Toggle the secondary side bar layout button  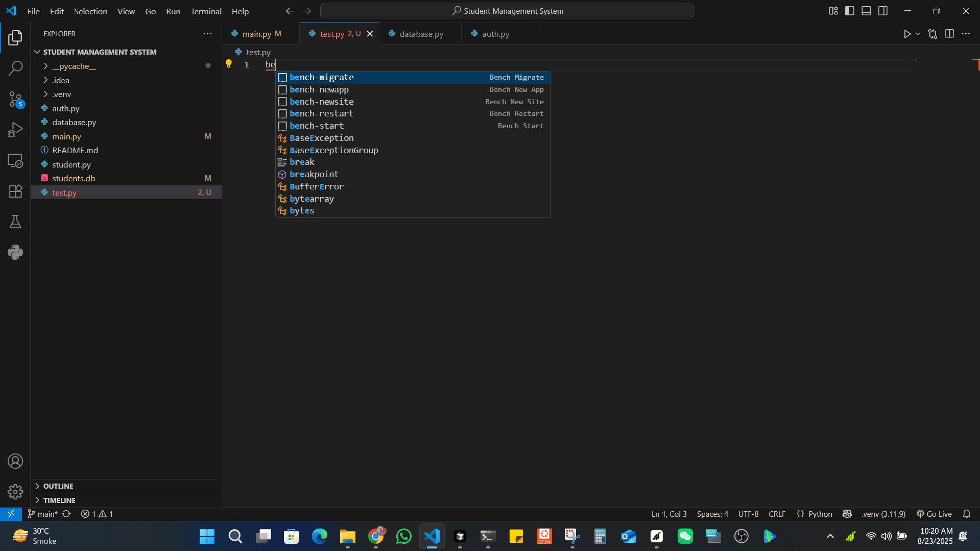click(883, 11)
